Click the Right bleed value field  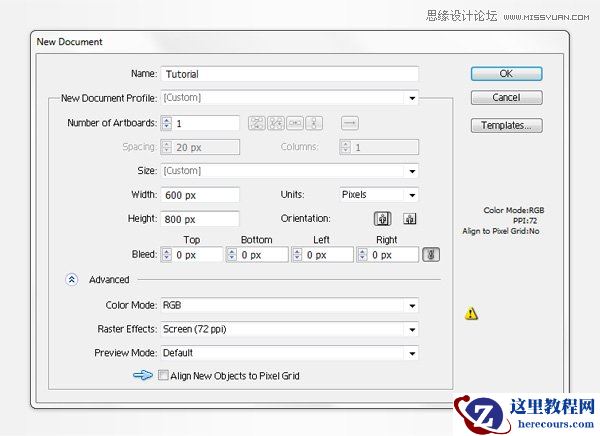pyautogui.click(x=394, y=255)
